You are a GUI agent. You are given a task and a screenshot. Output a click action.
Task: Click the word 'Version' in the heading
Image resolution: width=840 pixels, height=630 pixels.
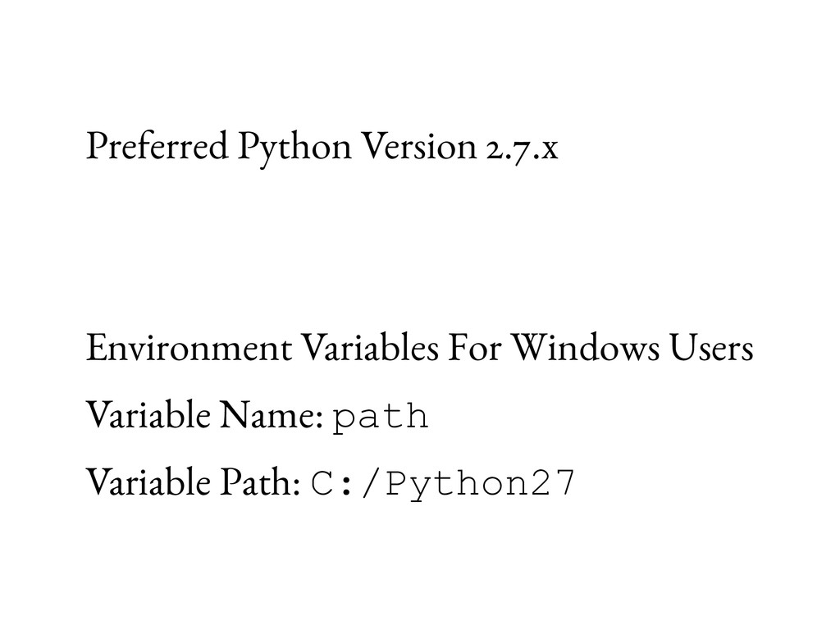click(x=419, y=146)
